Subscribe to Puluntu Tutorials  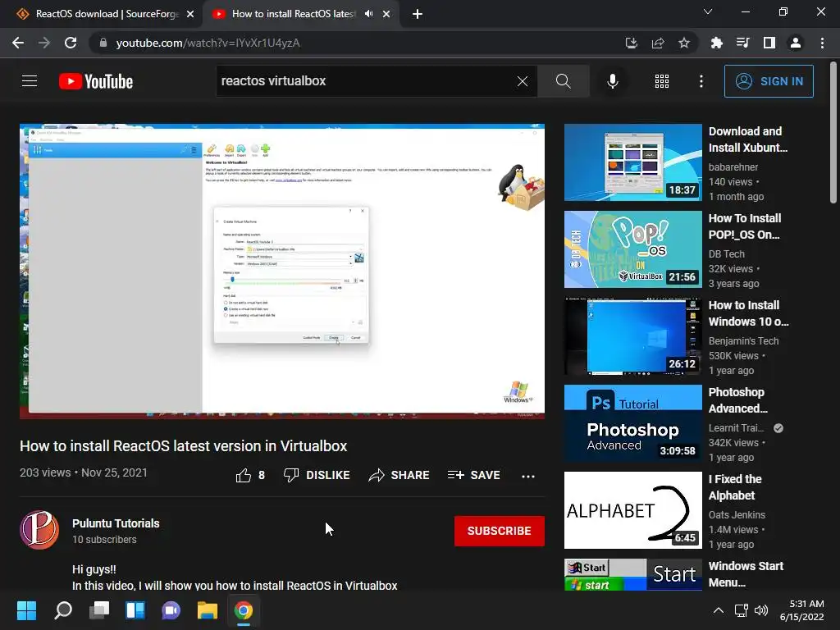(500, 531)
